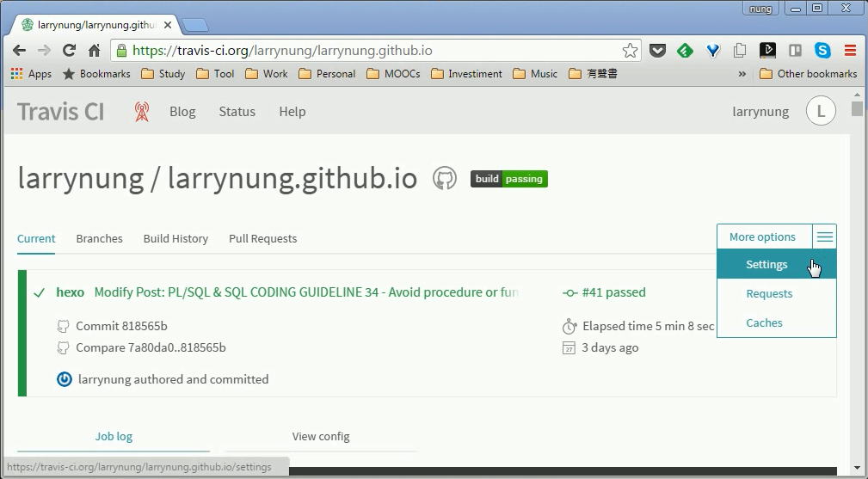Click the larrynung repository title heading
The width and height of the screenshot is (868, 479).
(x=218, y=178)
